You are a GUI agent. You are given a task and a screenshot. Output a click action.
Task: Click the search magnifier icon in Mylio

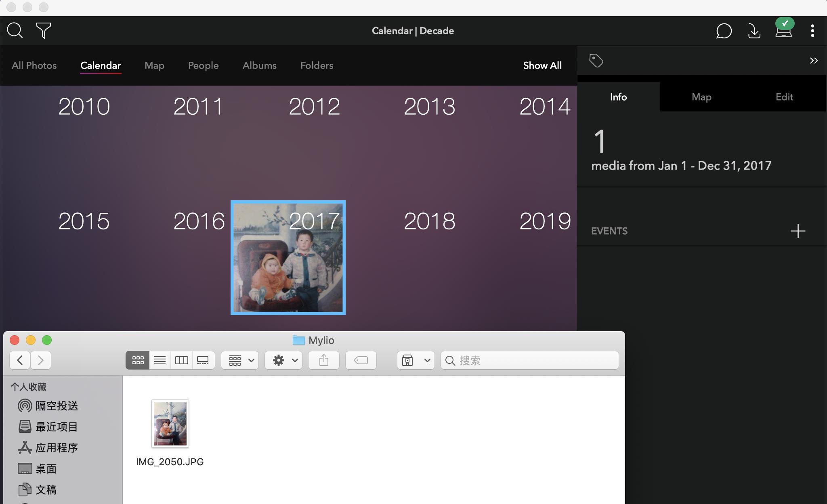pos(15,31)
